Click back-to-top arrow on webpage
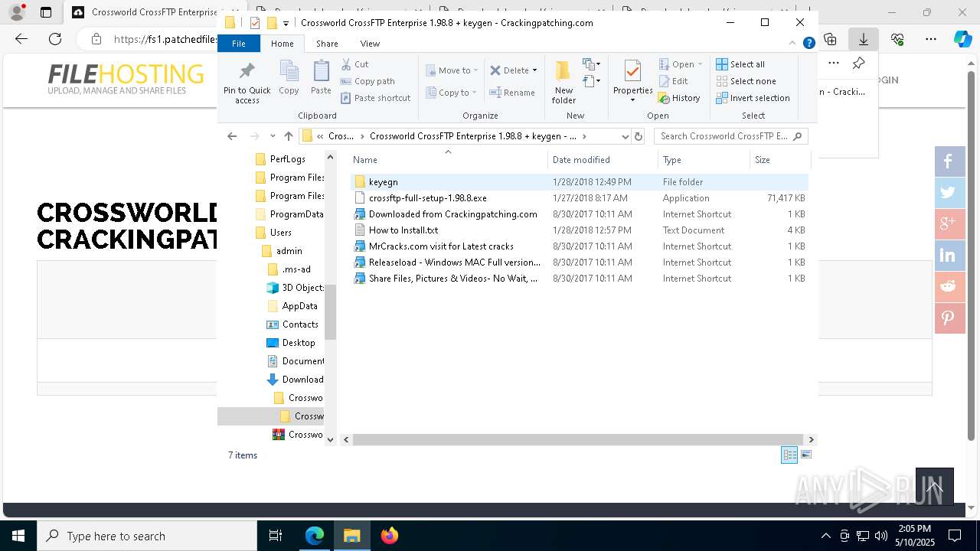The height and width of the screenshot is (551, 980). (x=935, y=487)
